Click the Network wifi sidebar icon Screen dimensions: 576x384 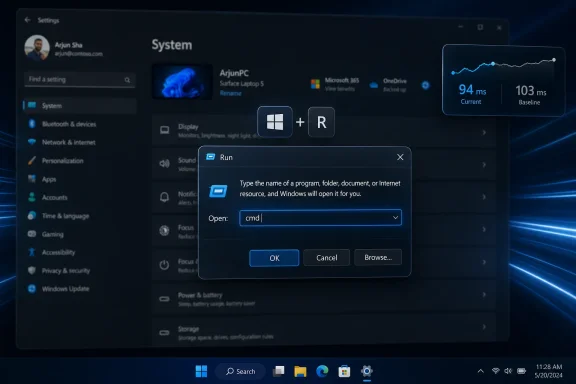(x=32, y=142)
